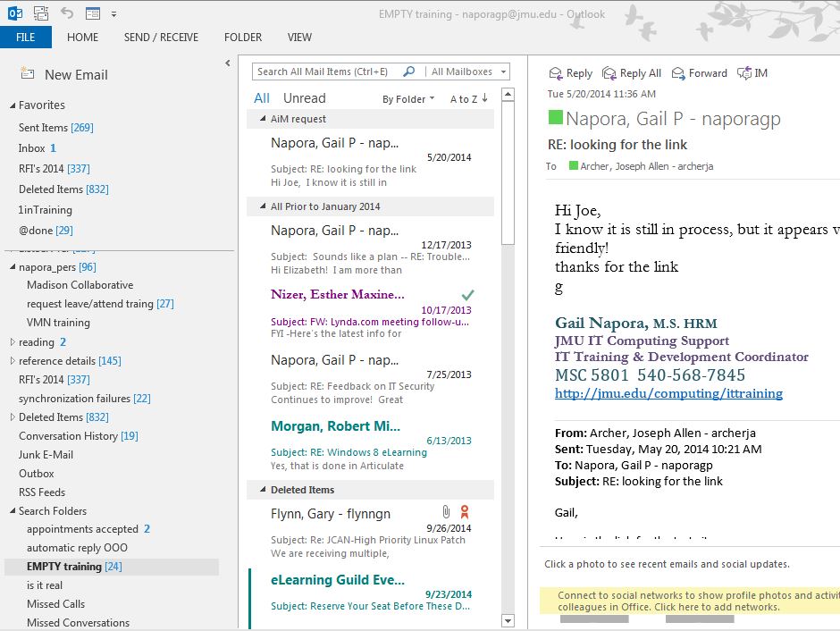840x631 pixels.
Task: Open the Outbox folder
Action: tap(37, 474)
